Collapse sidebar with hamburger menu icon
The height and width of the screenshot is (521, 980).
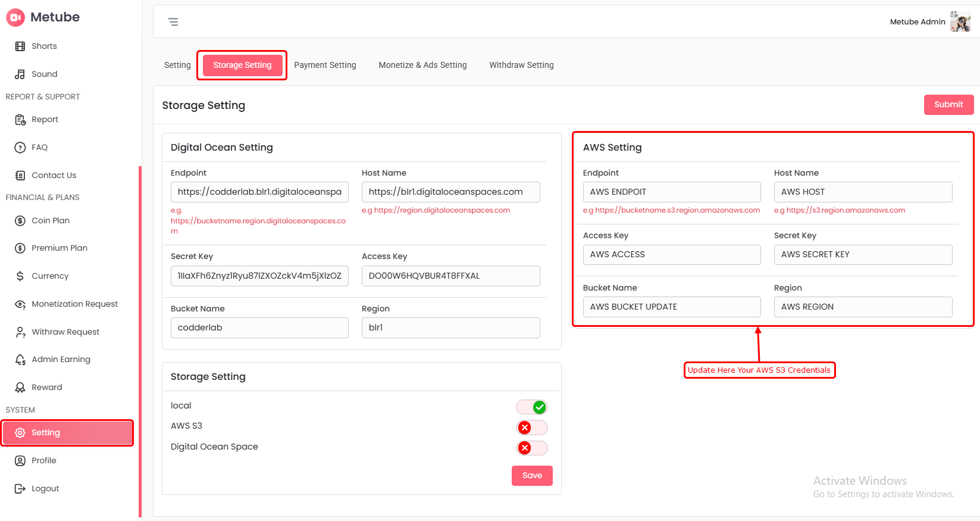pyautogui.click(x=173, y=22)
